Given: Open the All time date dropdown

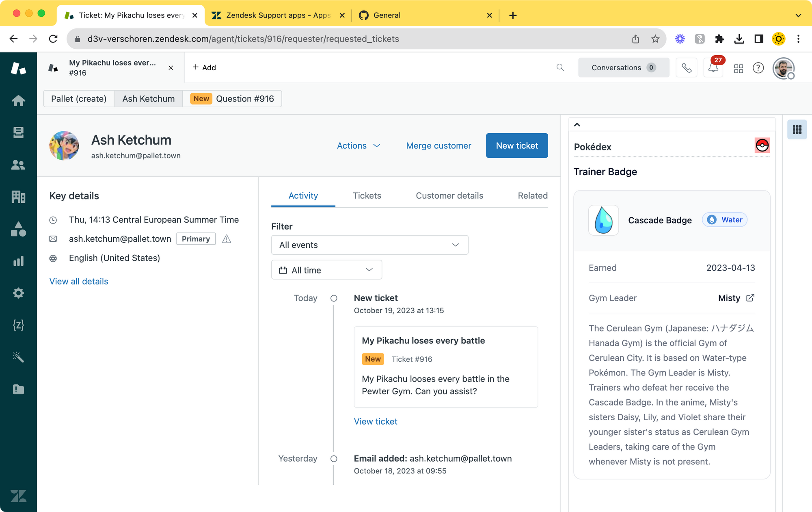Looking at the screenshot, I should 326,270.
